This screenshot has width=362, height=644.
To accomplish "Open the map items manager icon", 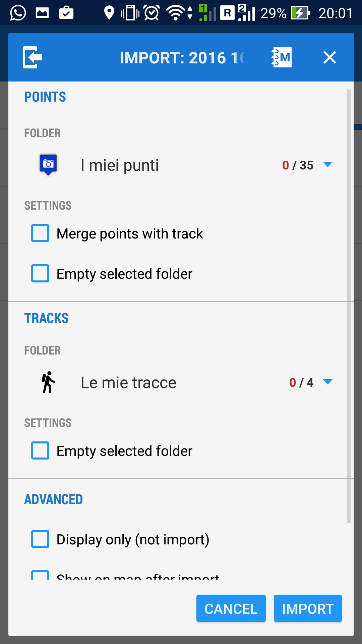I will coord(282,57).
